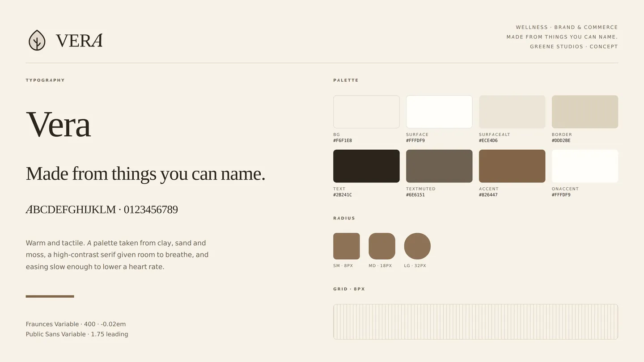Click the "ABCDEFGHIJKLM · 0123456789" glyph sample
Viewport: 644px width, 362px height.
pos(102,210)
